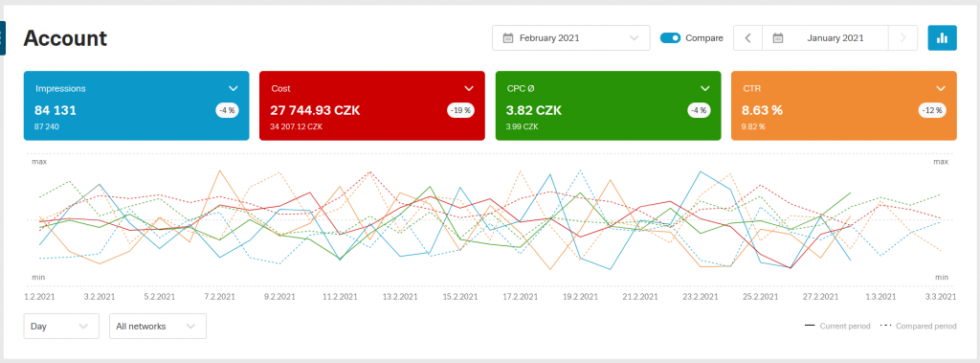
Task: Open the side panel handle at left edge
Action: pos(3,38)
